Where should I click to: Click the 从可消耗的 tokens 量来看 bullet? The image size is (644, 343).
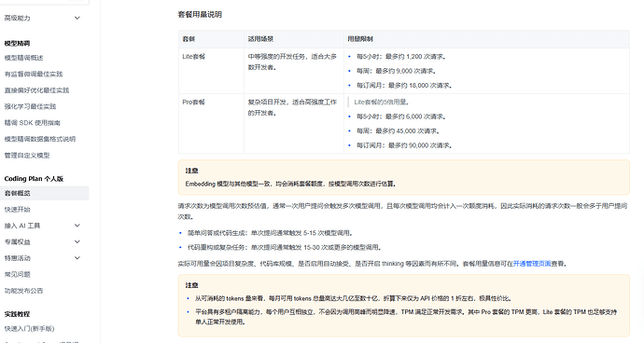[354, 298]
